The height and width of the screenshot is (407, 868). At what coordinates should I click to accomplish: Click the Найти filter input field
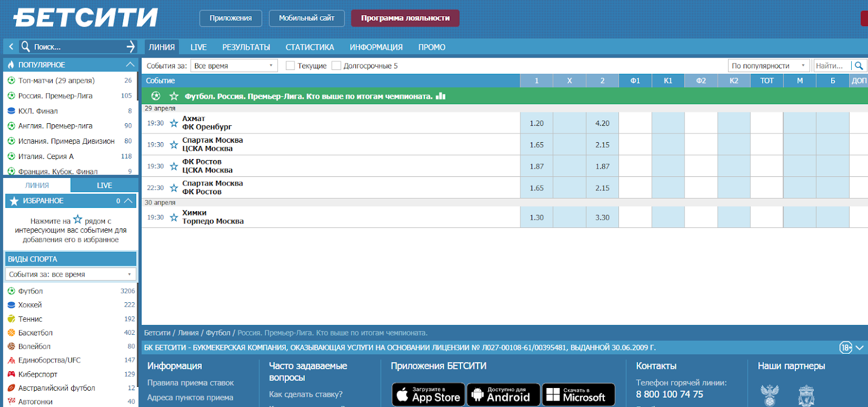click(832, 66)
